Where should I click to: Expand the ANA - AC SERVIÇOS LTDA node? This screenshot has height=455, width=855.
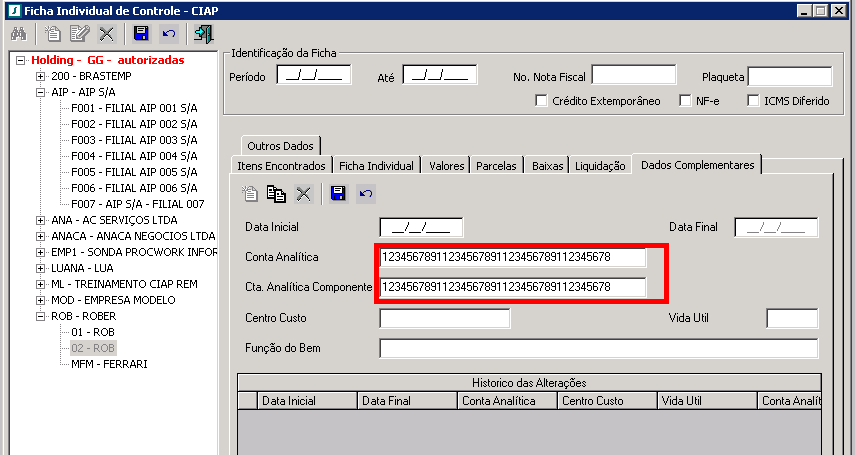point(40,220)
